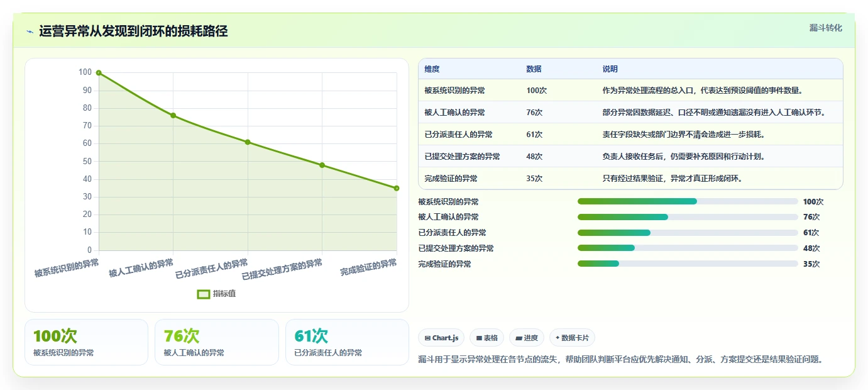
Task: Click table cell 完成验证的异常
Action: coord(451,179)
